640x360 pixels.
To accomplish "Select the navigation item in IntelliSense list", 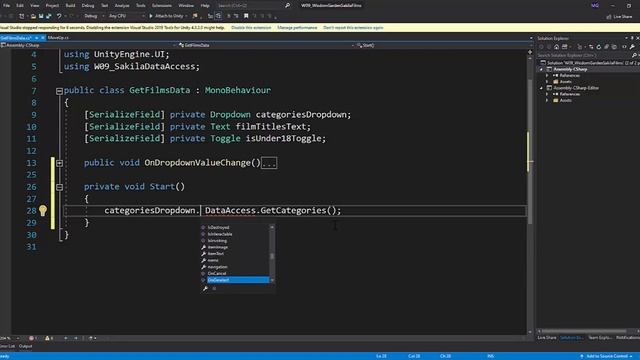I will coord(218,267).
